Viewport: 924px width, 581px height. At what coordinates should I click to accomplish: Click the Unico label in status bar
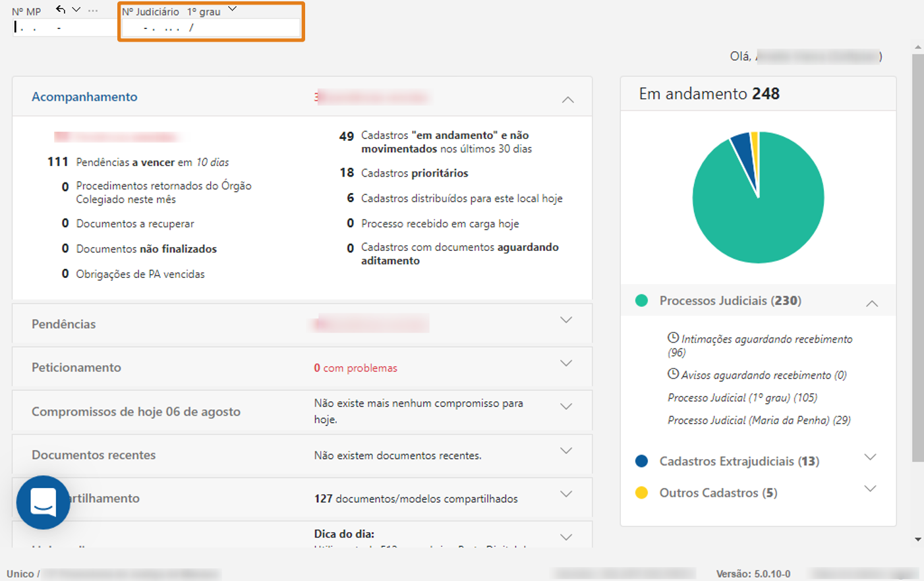20,574
